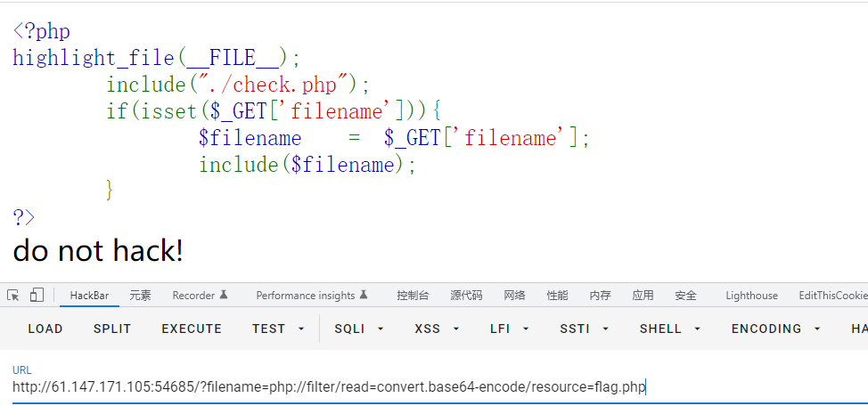Click the LOAD button in HackBar
Viewport: 868px width, 406px height.
tap(45, 329)
